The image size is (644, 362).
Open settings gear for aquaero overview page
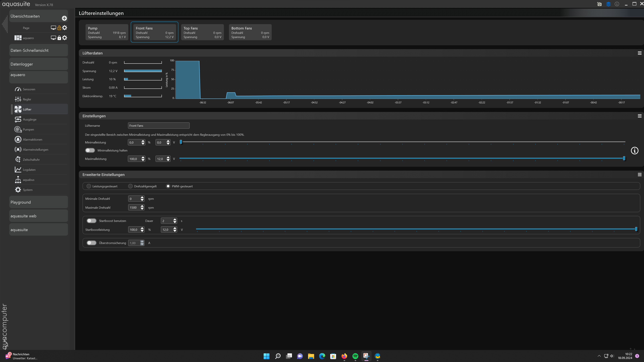[x=65, y=38]
